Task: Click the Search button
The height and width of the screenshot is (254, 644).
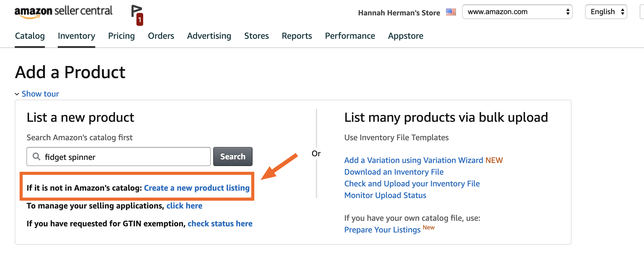Action: (233, 157)
